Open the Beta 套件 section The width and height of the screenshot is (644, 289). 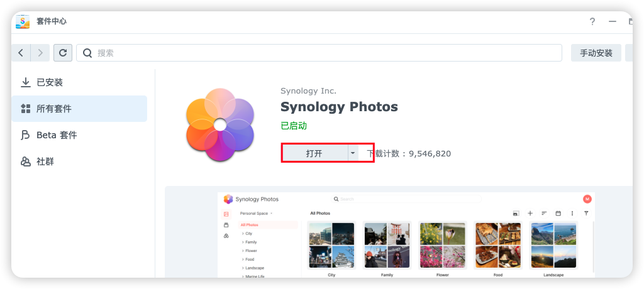pyautogui.click(x=57, y=135)
